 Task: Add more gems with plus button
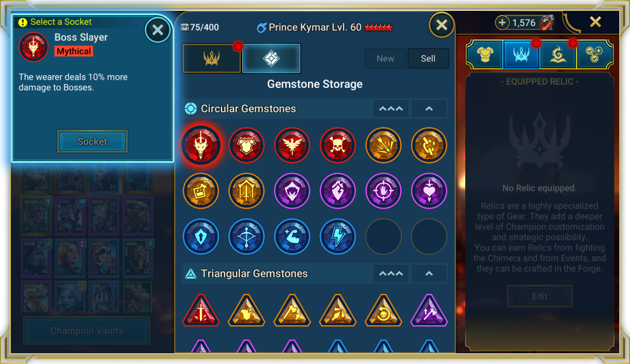(x=502, y=22)
